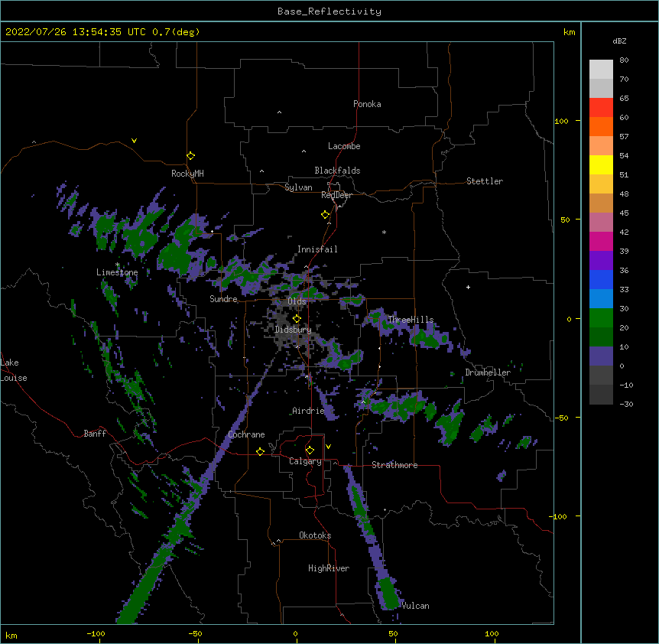
Task: Click the Lake Louise label
Action: point(14,370)
